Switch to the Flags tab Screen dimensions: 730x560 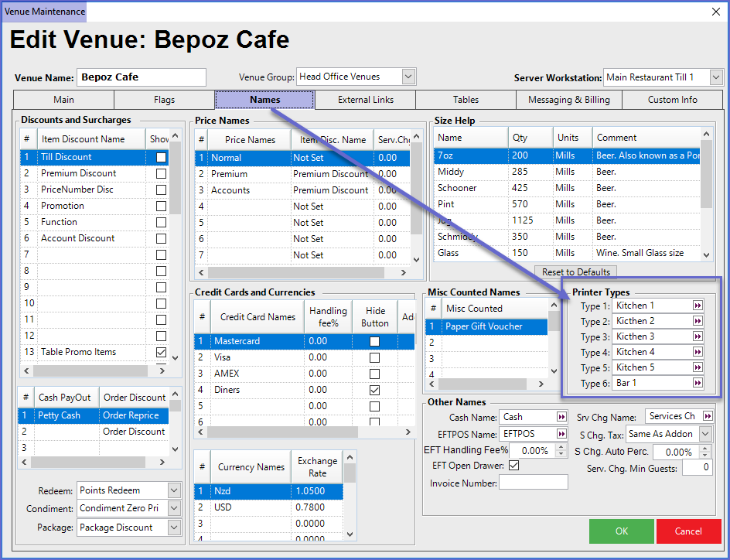point(164,100)
